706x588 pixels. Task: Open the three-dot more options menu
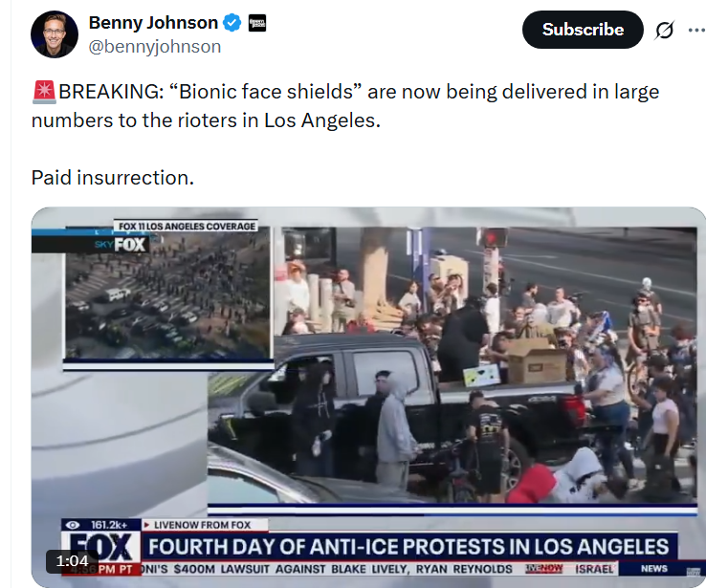pyautogui.click(x=697, y=31)
